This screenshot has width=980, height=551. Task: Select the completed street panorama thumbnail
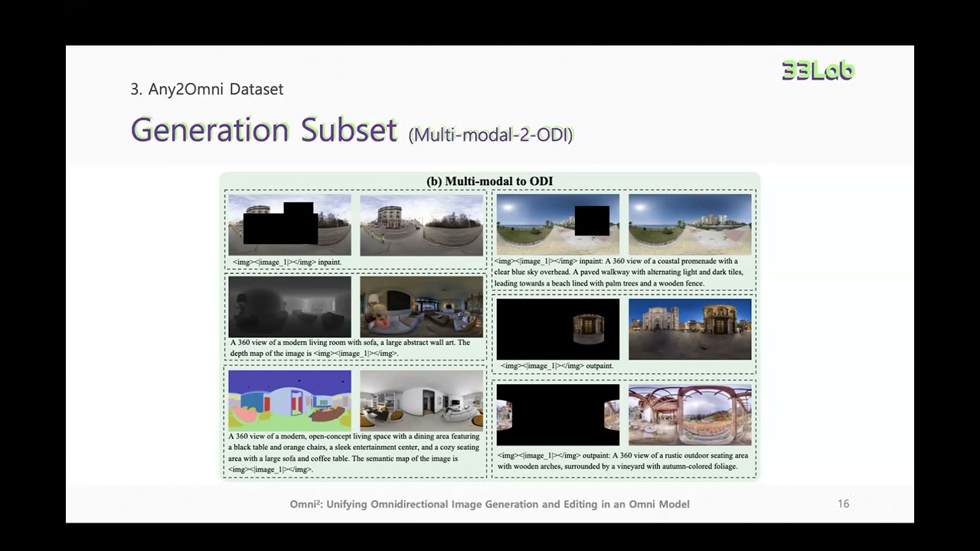[x=422, y=225]
